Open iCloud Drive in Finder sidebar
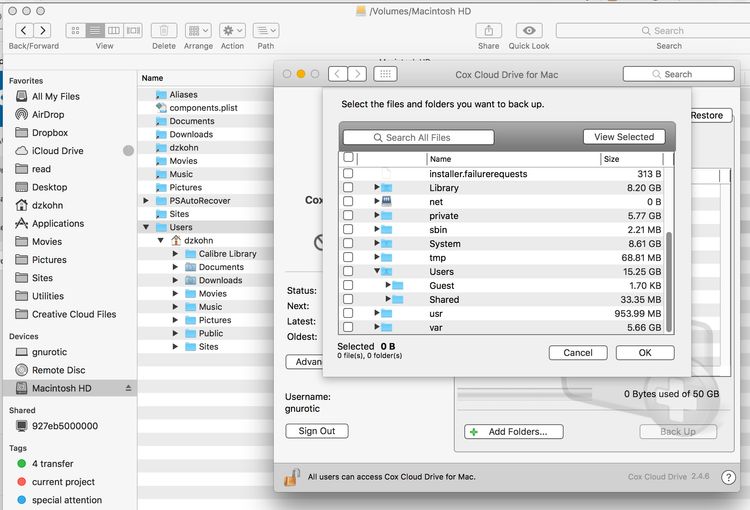Viewport: 750px width, 510px height. coord(57,151)
